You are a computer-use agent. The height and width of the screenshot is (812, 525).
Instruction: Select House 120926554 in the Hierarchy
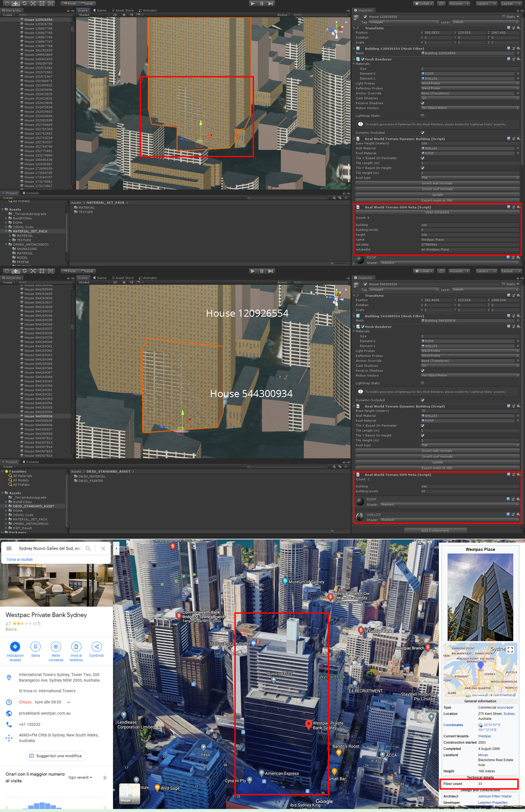38,20
